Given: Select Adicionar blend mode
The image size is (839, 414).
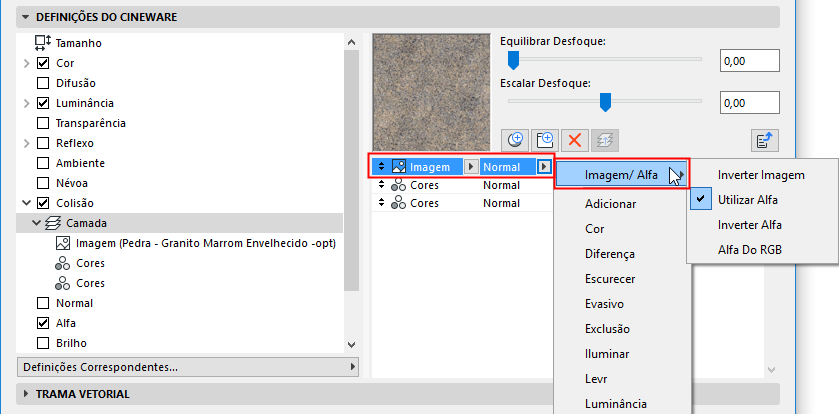Looking at the screenshot, I should point(611,204).
